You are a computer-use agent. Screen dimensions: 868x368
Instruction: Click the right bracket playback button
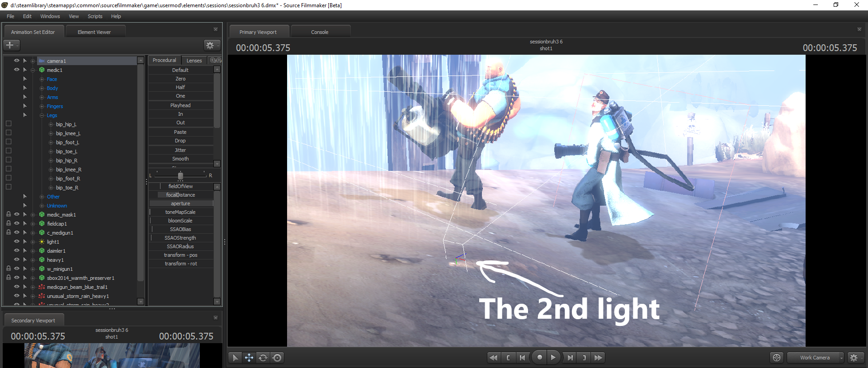click(x=585, y=358)
